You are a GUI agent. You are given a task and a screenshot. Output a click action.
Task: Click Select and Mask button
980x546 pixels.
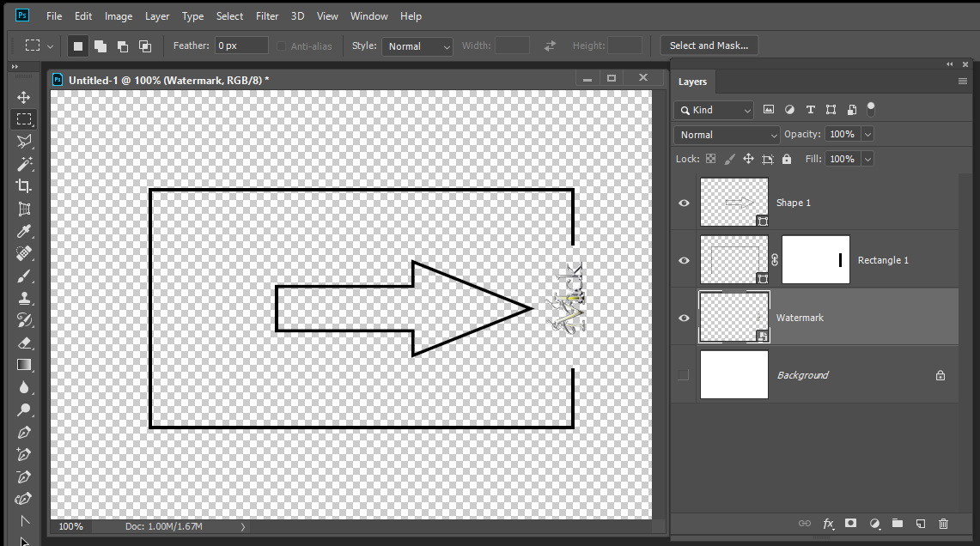709,45
